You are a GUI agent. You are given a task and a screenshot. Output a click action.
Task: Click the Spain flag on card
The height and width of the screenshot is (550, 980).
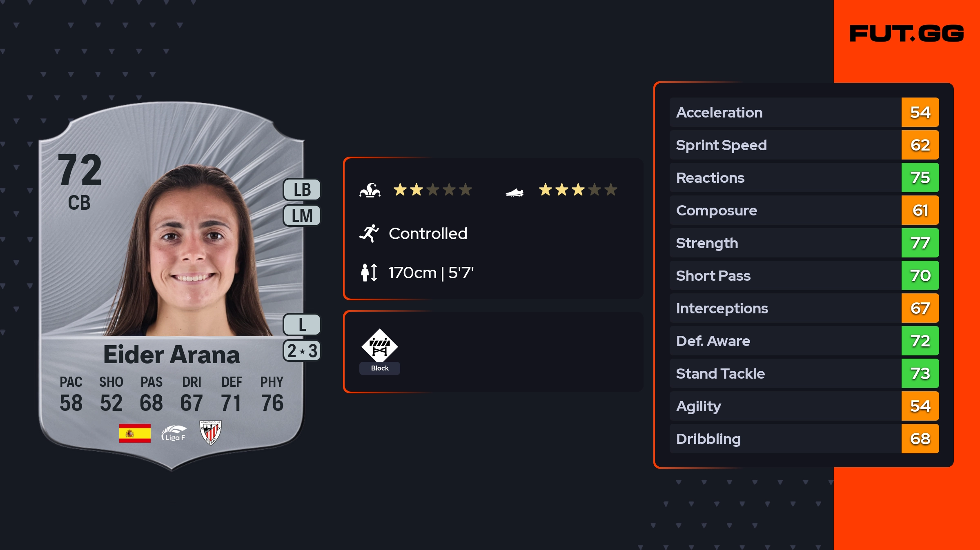tap(135, 433)
